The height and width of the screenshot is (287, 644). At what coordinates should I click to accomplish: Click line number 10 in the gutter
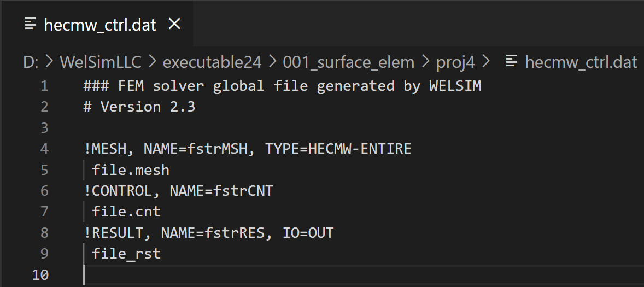40,274
